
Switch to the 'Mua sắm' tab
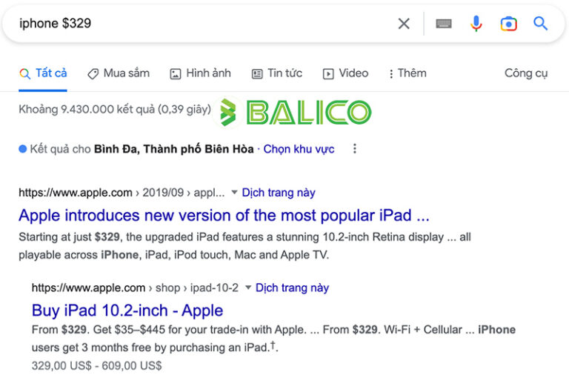[x=119, y=73]
